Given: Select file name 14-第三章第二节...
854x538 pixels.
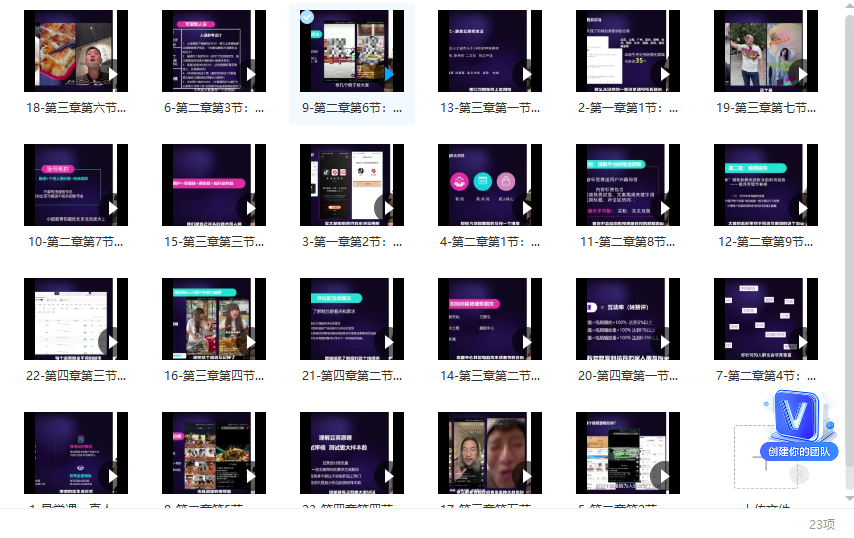Looking at the screenshot, I should pyautogui.click(x=490, y=376).
